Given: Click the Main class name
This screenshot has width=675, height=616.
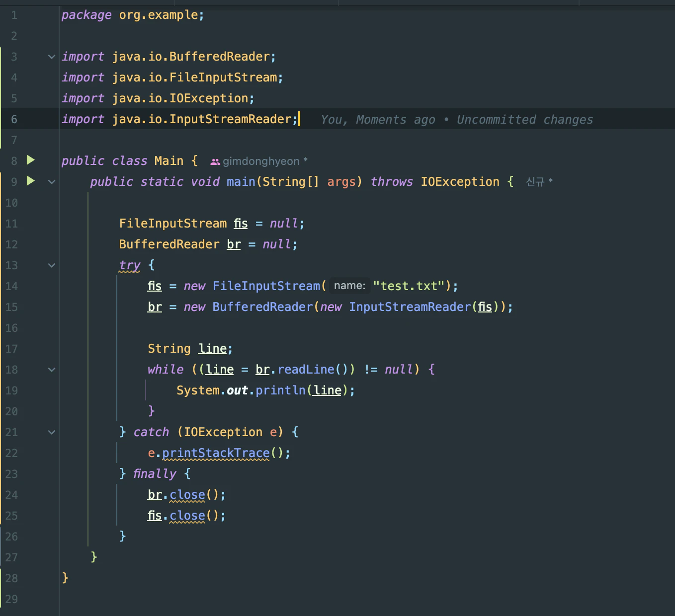Looking at the screenshot, I should click(169, 161).
